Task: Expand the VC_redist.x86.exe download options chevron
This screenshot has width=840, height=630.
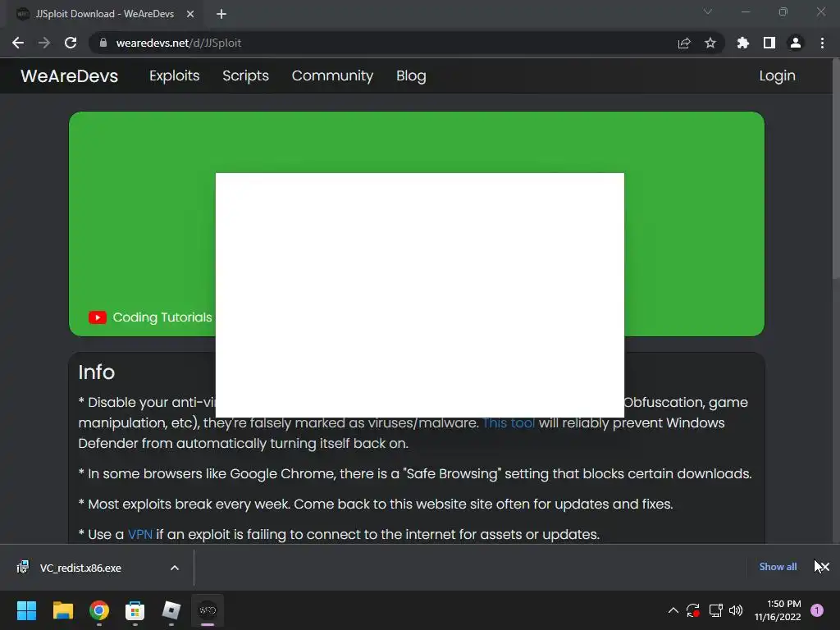Action: pos(175,568)
